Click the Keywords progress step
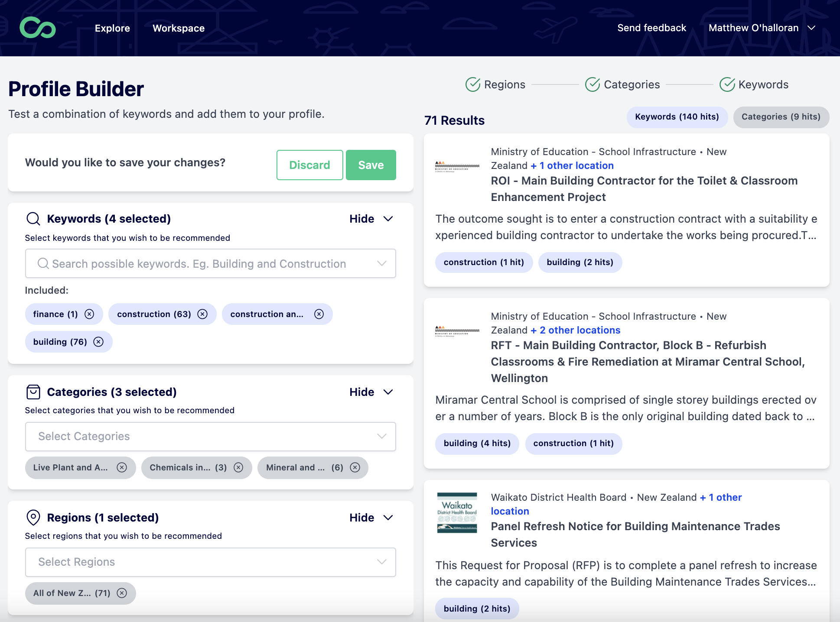840x622 pixels. coord(754,84)
